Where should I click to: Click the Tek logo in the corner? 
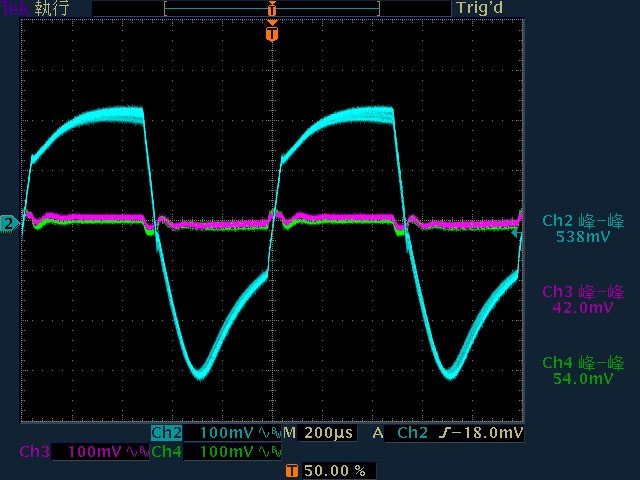[x=16, y=8]
